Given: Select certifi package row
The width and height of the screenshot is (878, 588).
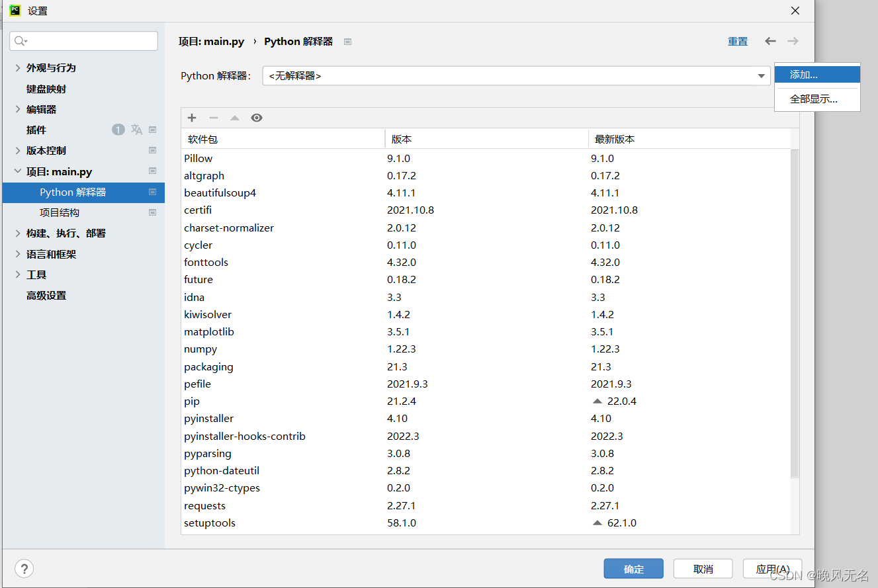Looking at the screenshot, I should coord(486,210).
